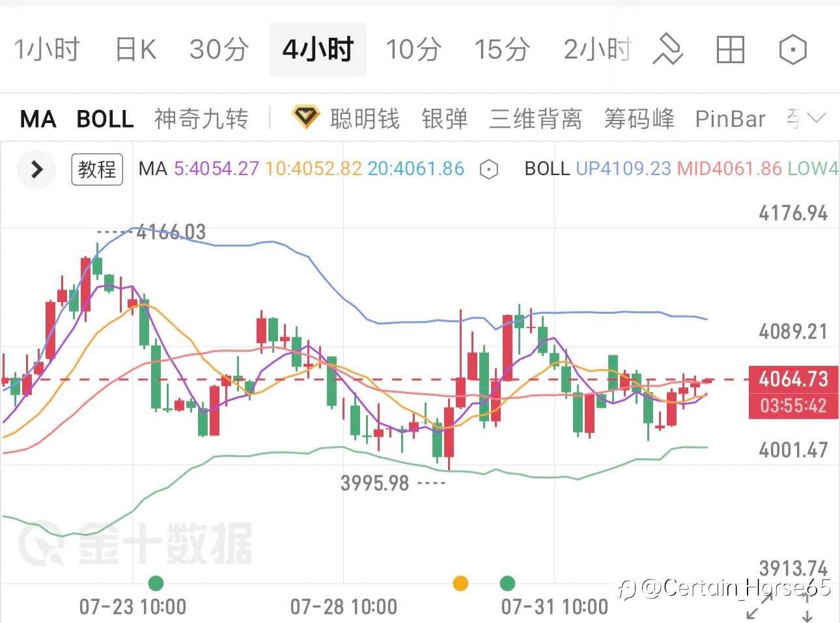
Task: Toggle the BOLL indicator
Action: pos(105,119)
